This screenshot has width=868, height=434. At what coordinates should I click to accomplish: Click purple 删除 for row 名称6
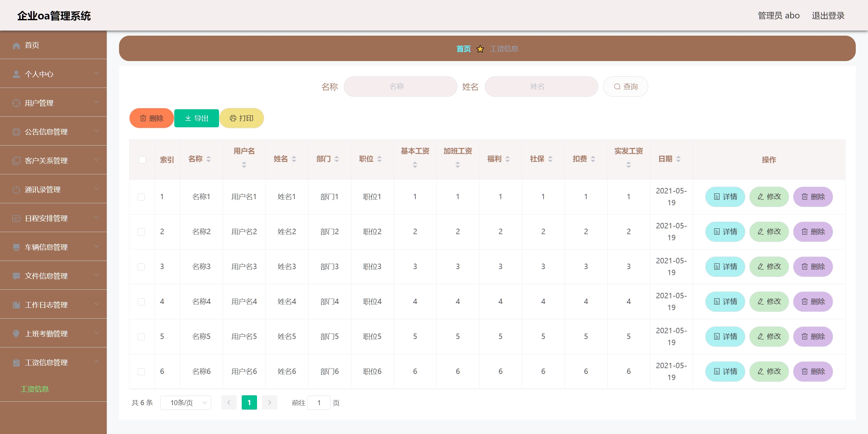(813, 372)
